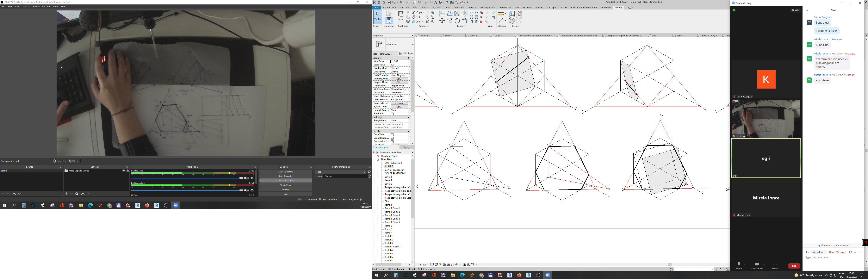Toggle lock on Video Capture Device source

click(x=127, y=171)
